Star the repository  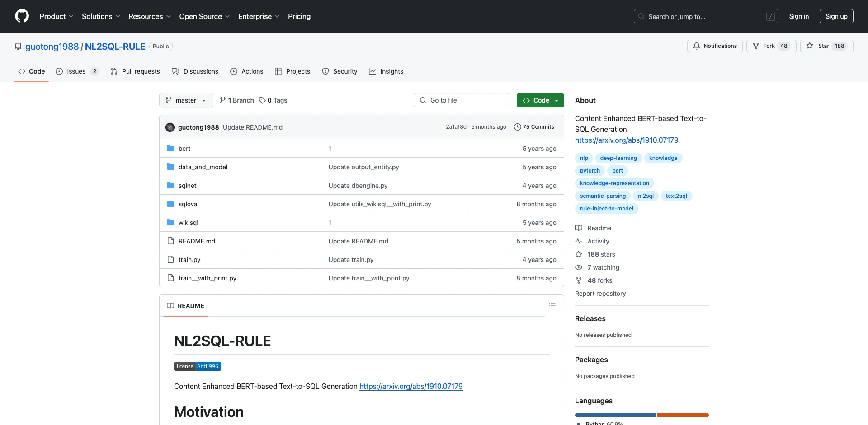pos(826,46)
